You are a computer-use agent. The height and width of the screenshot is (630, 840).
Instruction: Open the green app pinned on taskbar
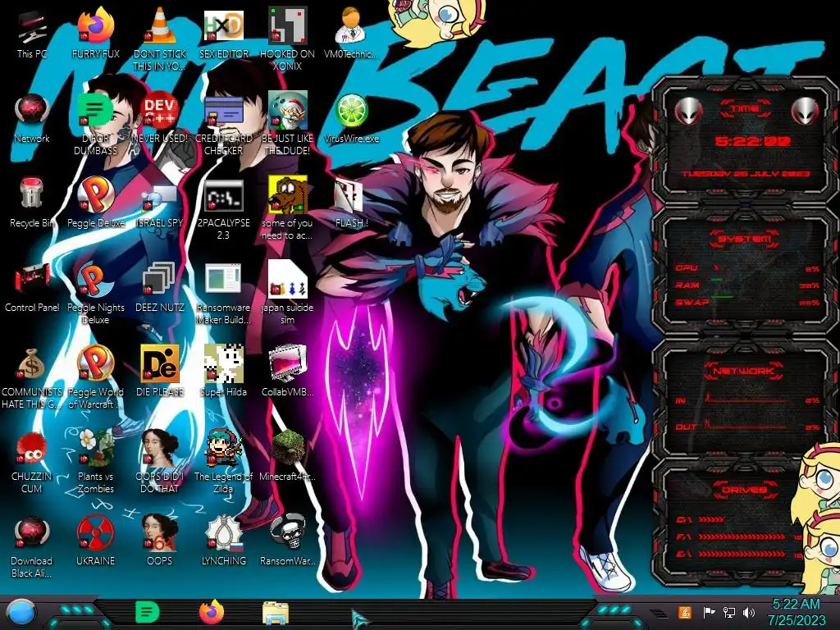[148, 612]
